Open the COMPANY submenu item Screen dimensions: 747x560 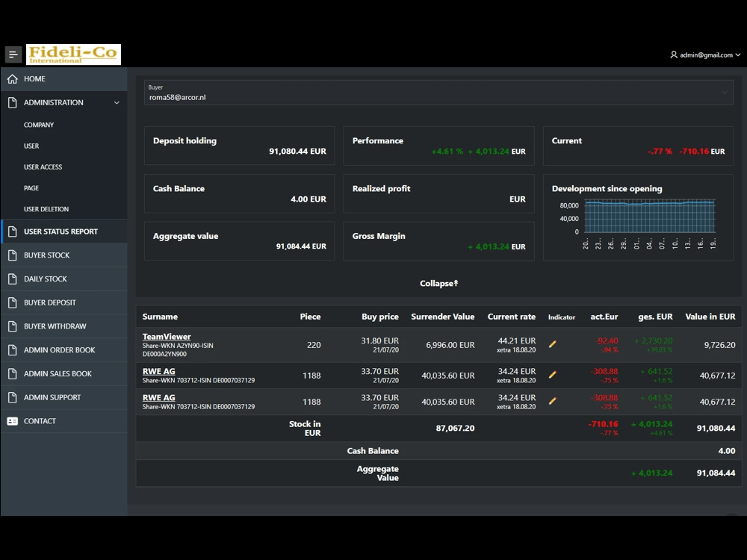pyautogui.click(x=39, y=125)
